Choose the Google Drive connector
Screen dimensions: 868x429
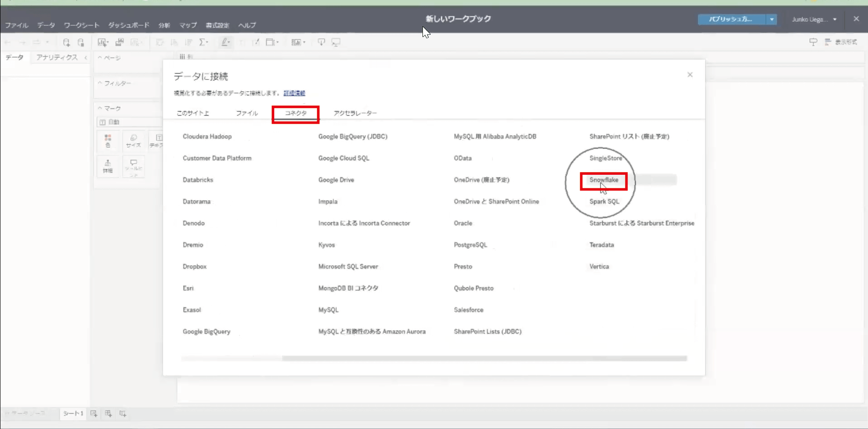336,180
